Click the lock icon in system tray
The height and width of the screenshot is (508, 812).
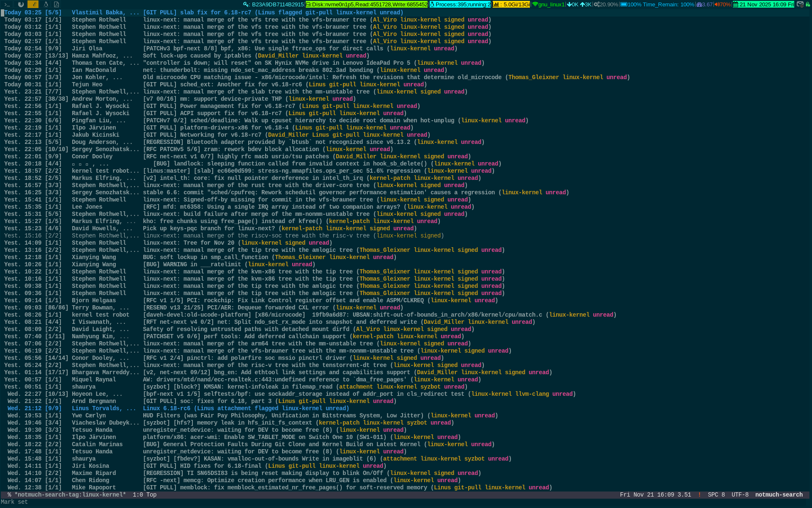point(808,4)
